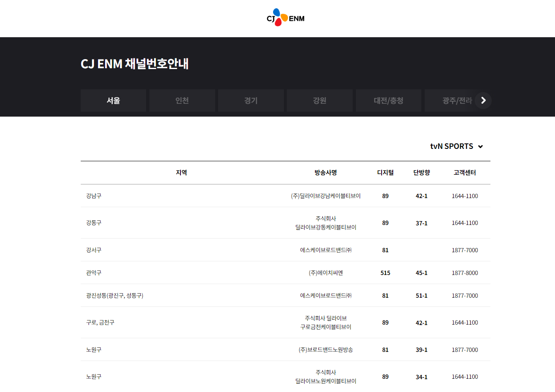Click the CJ ENM 채널번호안내 heading
Image resolution: width=555 pixels, height=392 pixels.
pyautogui.click(x=135, y=64)
